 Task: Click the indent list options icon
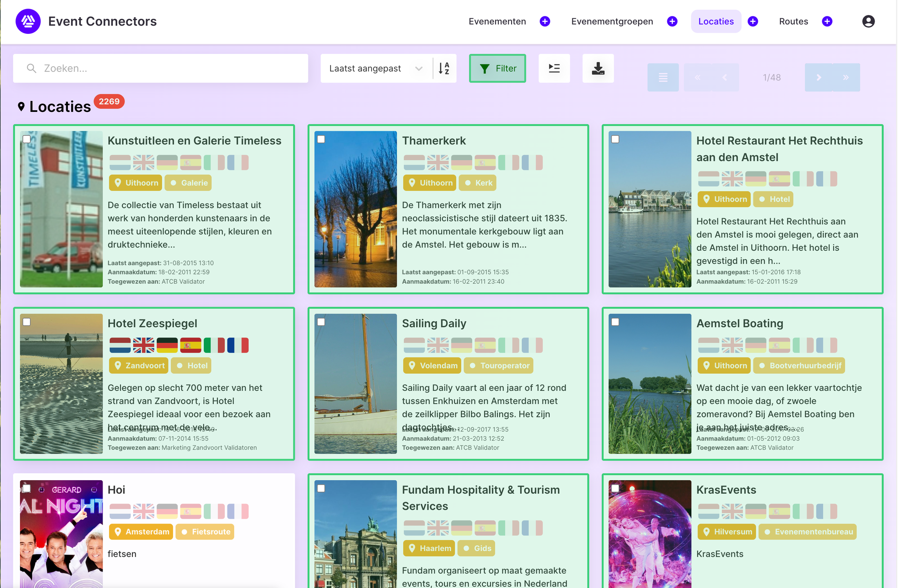point(554,68)
